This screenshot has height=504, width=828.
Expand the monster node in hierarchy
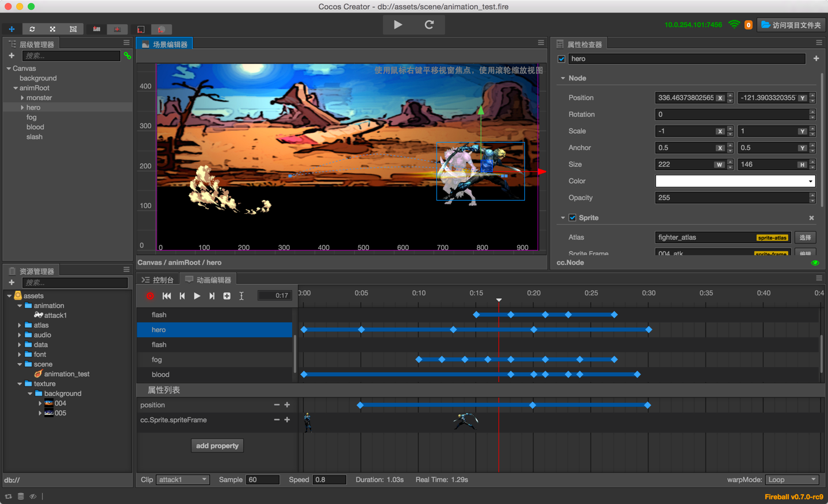22,98
